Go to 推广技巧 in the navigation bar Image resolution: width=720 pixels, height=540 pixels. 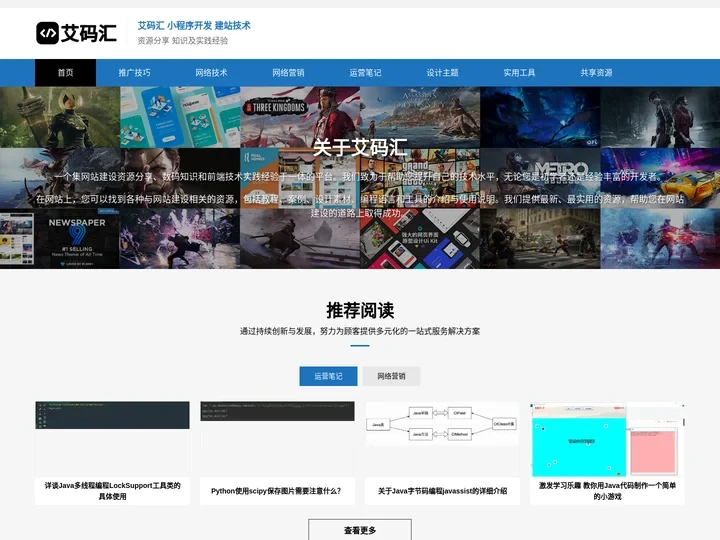[134, 73]
